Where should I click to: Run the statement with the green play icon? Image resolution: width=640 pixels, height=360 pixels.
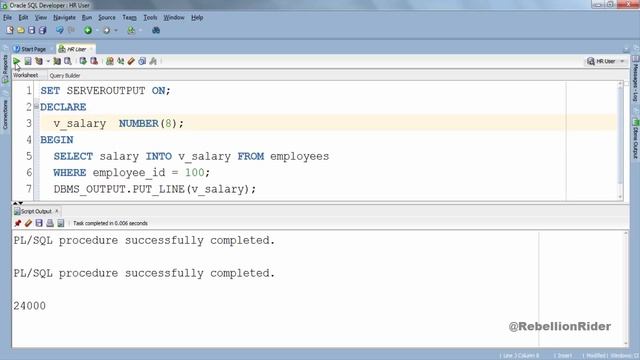(x=17, y=61)
